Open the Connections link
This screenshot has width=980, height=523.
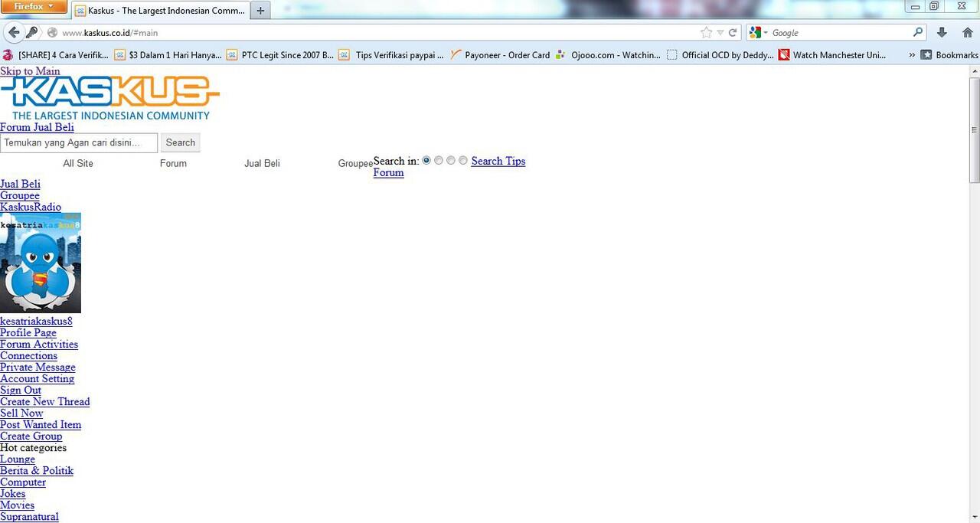(x=28, y=355)
